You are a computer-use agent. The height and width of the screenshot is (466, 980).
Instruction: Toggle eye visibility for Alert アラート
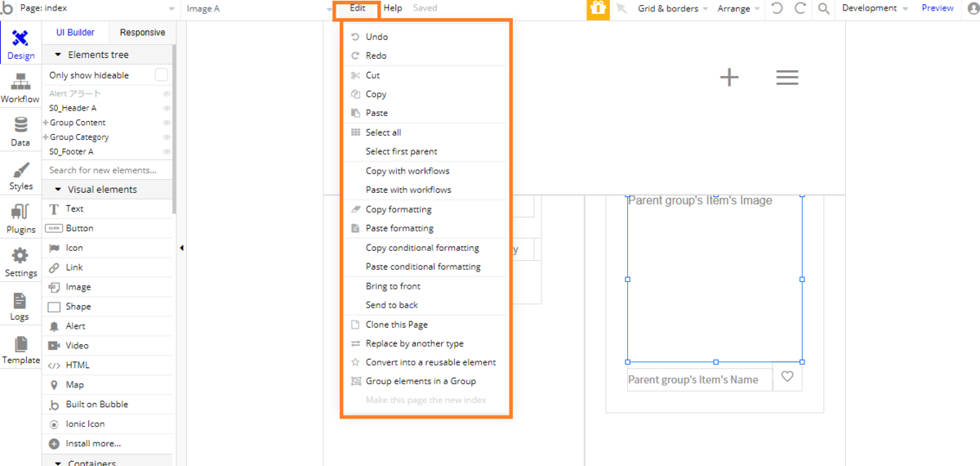(167, 94)
